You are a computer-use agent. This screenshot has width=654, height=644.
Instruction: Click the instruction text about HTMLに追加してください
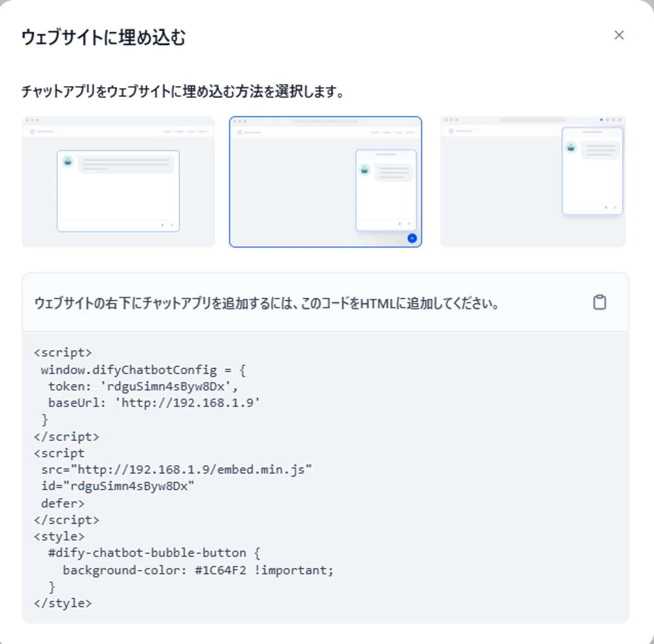(267, 303)
